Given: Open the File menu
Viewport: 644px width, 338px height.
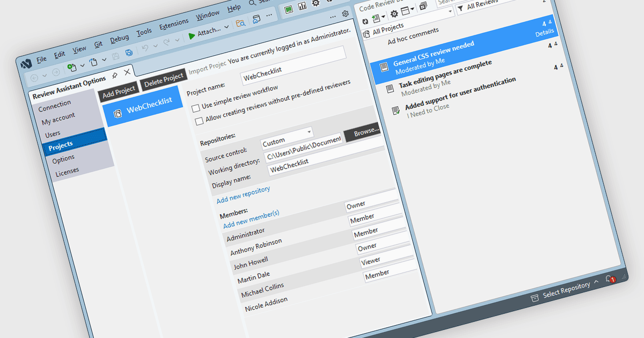Looking at the screenshot, I should [41, 59].
